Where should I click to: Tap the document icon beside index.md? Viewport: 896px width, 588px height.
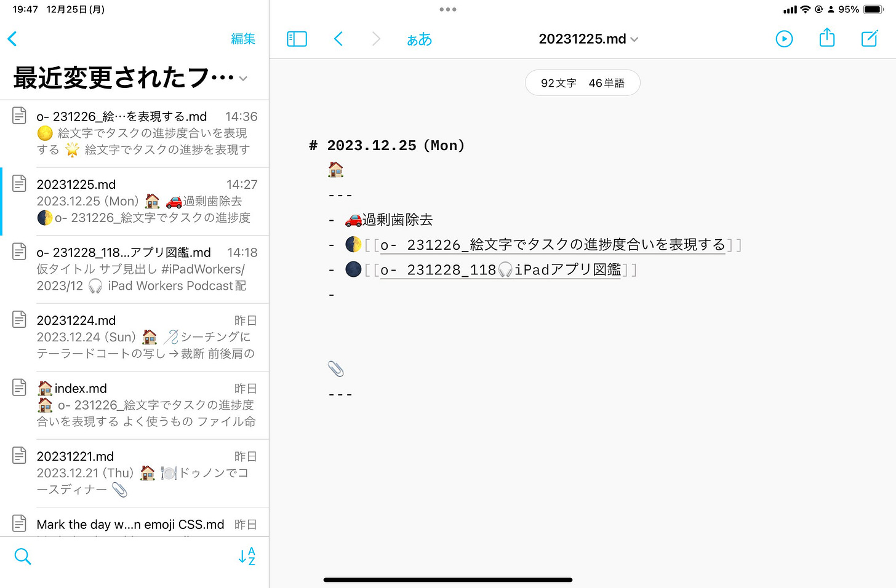click(x=20, y=387)
